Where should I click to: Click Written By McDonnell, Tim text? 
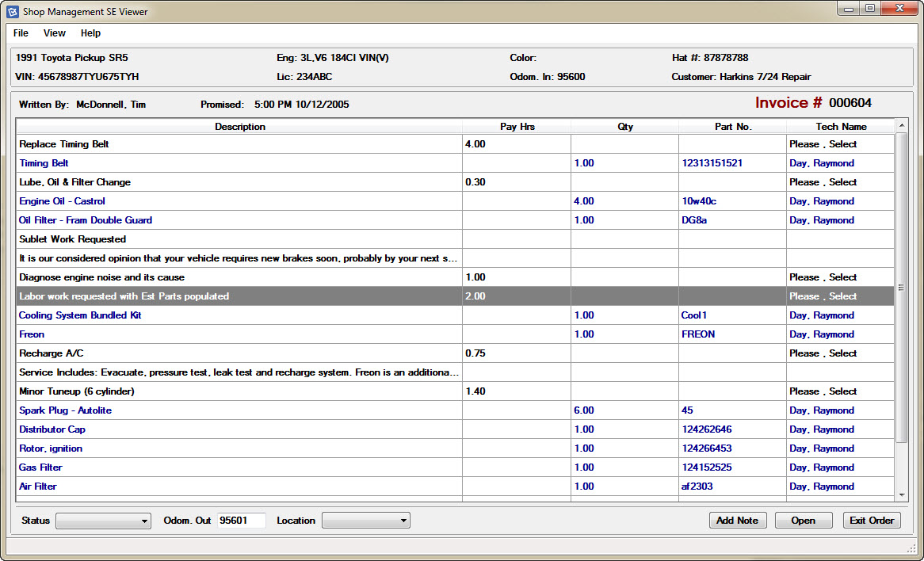pos(82,105)
